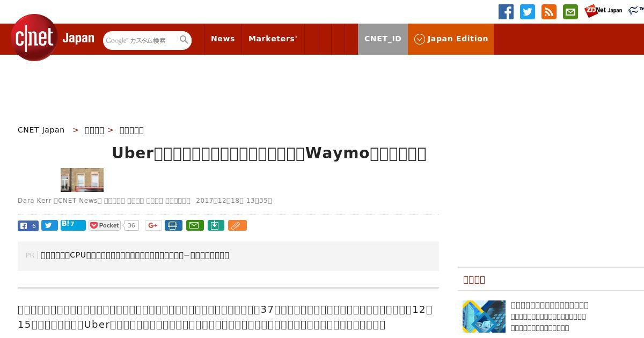This screenshot has width=644, height=338.
Task: Open the News menu
Action: [x=223, y=39]
